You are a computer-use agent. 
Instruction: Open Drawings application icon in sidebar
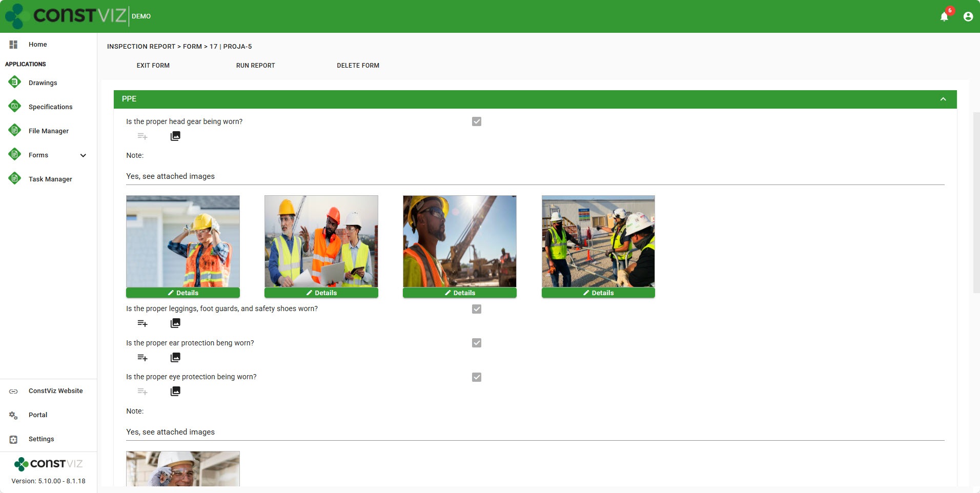click(15, 82)
